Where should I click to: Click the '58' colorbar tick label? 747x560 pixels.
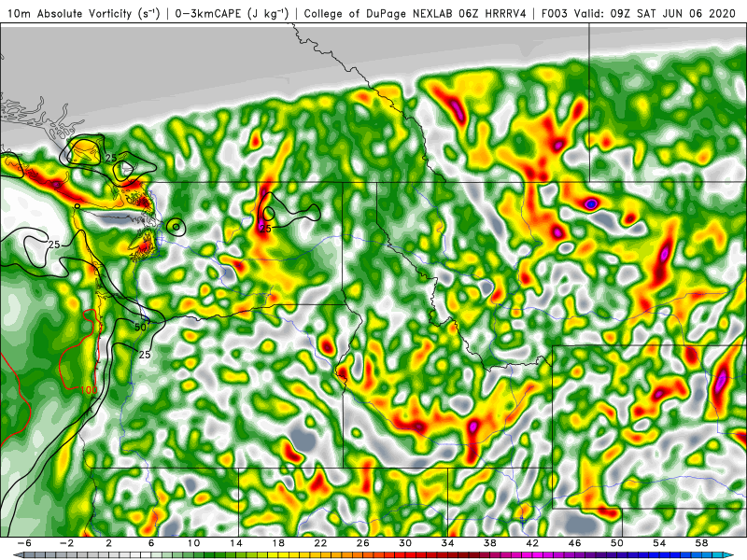pyautogui.click(x=702, y=543)
